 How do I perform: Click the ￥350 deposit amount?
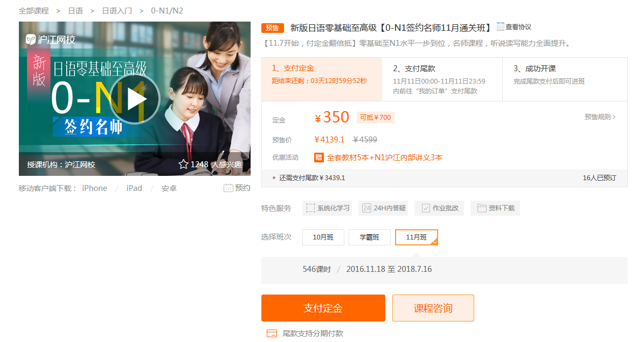tap(332, 117)
